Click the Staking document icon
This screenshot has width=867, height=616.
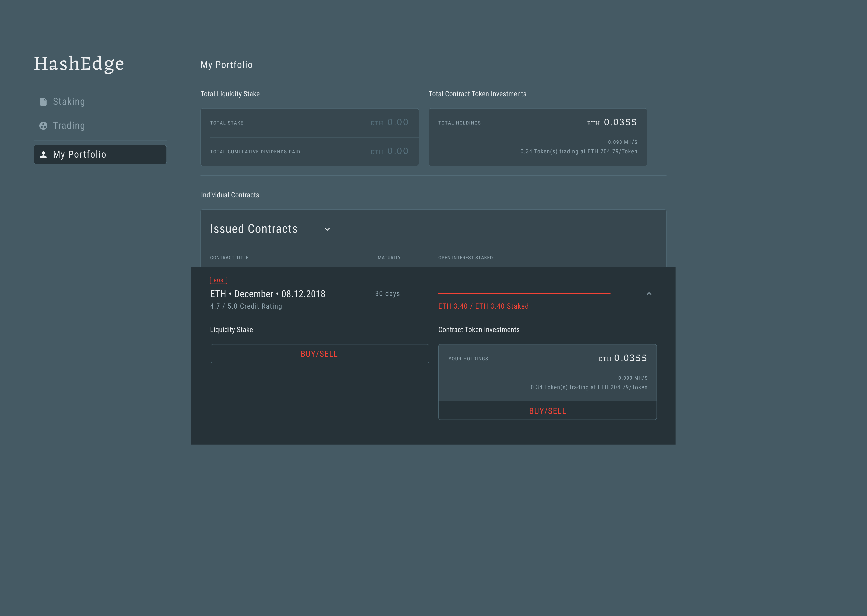(43, 102)
